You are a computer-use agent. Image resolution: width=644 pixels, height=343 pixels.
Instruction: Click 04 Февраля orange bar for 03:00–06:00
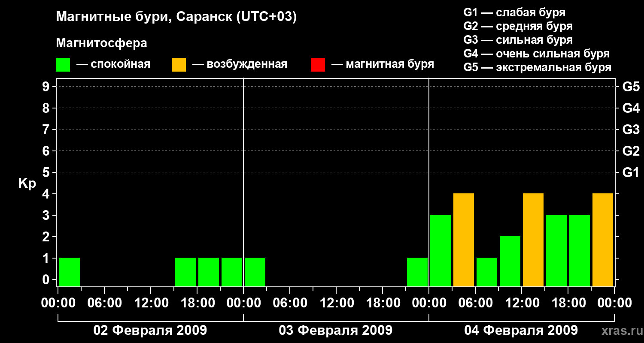tap(464, 240)
